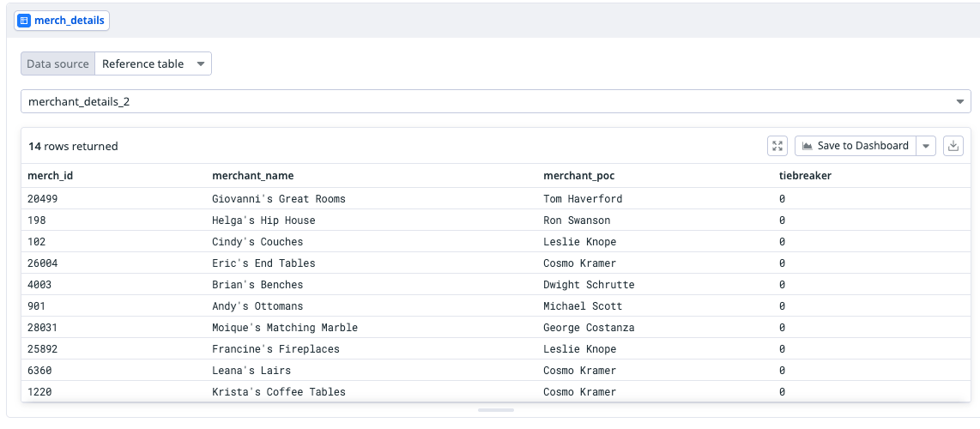Viewport: 980px width, 429px height.
Task: Click the Moique's Matching Marble cell
Action: click(284, 328)
